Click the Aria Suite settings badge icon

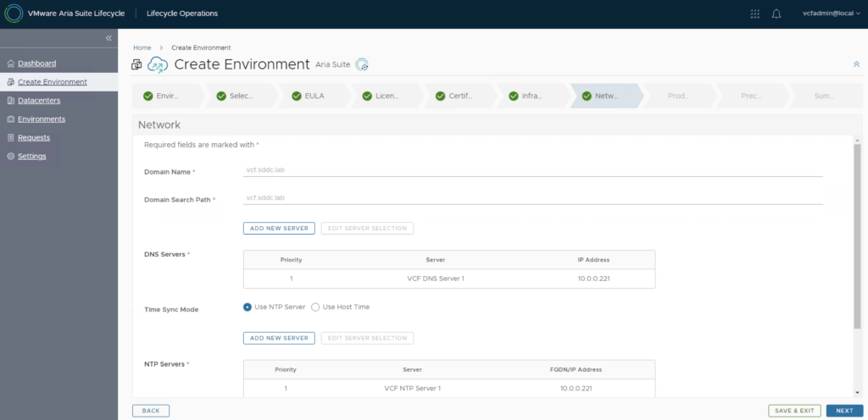[x=362, y=65]
